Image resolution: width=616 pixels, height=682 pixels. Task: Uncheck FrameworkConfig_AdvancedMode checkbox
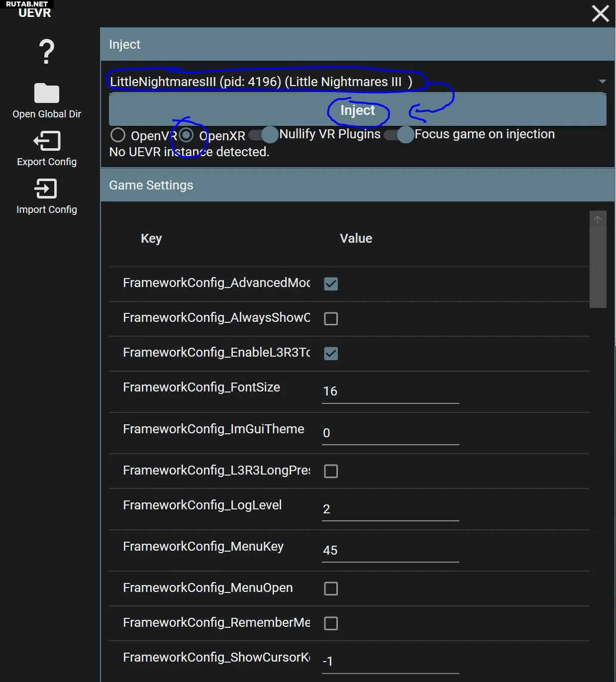331,284
